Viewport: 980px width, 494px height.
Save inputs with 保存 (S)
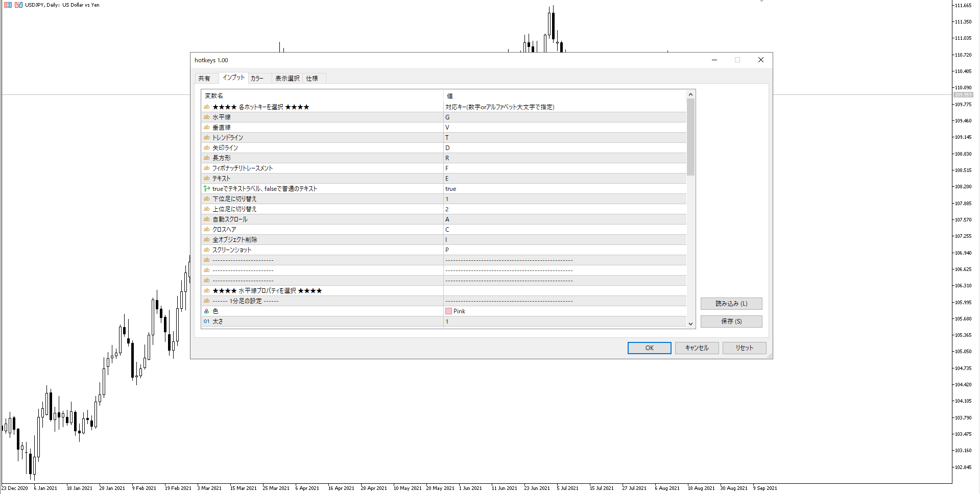tap(731, 322)
